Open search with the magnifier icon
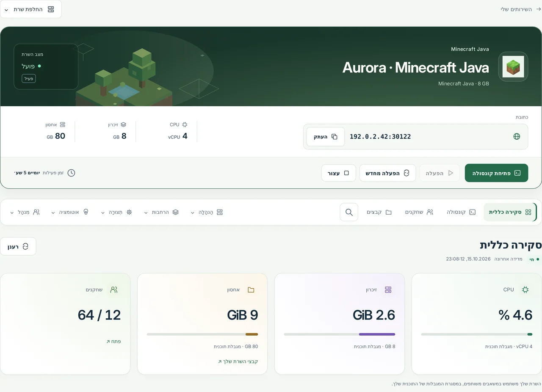542x392 pixels. pos(349,212)
